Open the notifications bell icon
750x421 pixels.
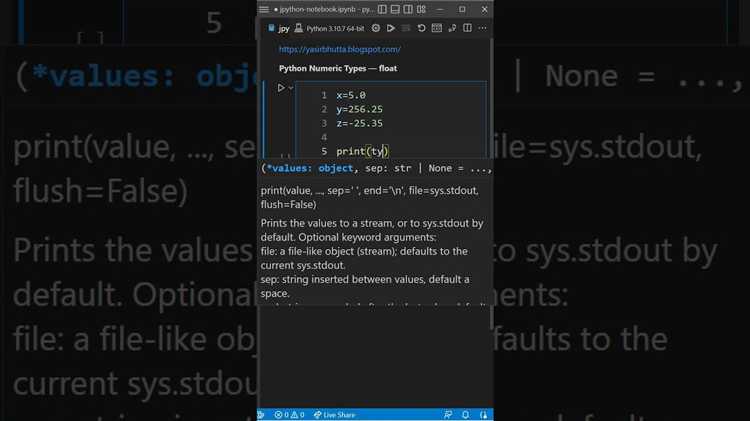[x=484, y=414]
